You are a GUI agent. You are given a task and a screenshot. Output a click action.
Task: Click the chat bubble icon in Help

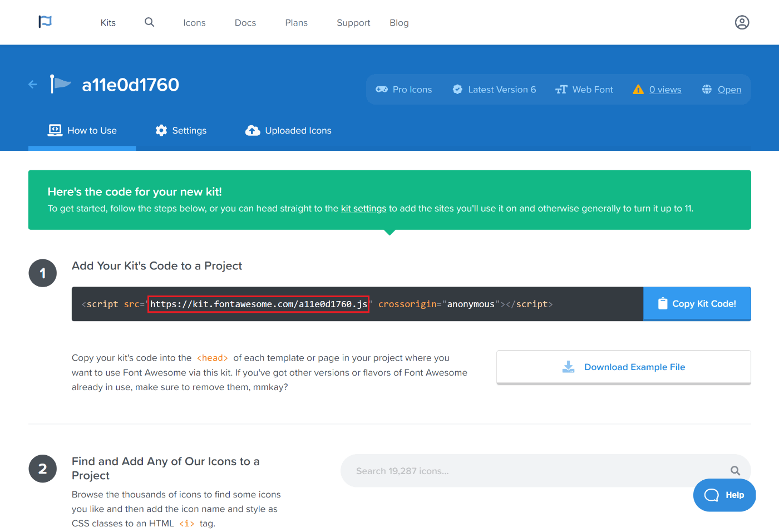point(712,495)
